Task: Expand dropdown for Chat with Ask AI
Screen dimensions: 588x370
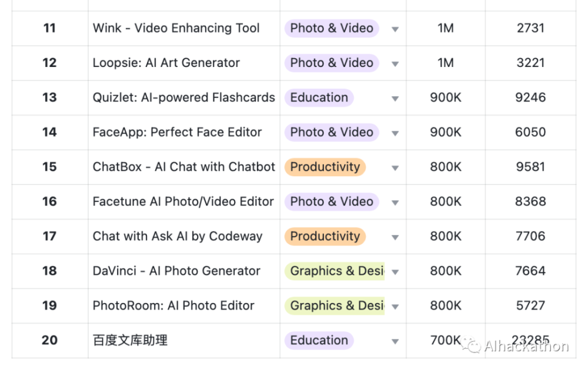Action: click(395, 237)
